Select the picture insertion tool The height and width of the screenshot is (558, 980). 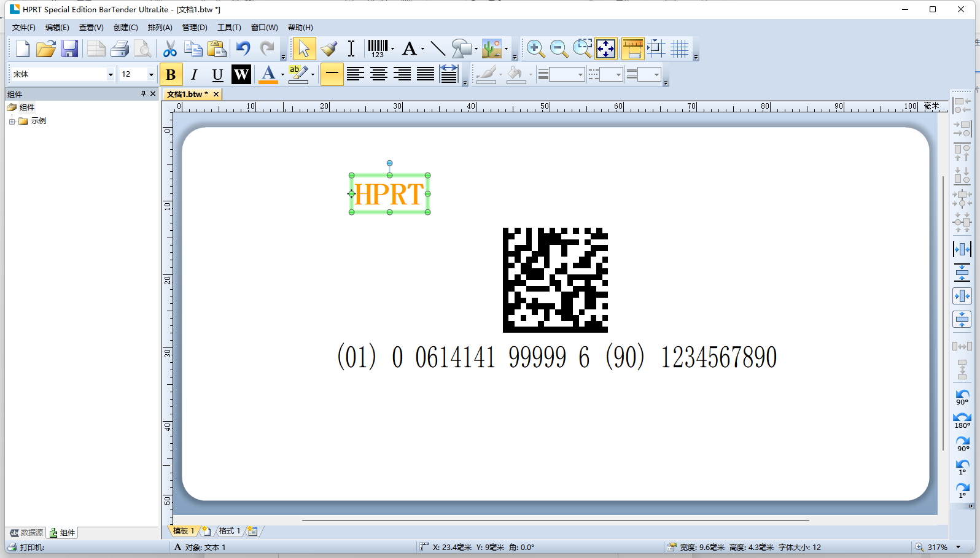click(492, 48)
